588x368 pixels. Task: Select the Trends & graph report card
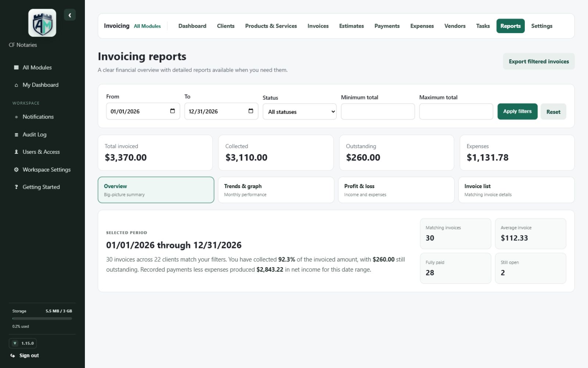point(276,190)
